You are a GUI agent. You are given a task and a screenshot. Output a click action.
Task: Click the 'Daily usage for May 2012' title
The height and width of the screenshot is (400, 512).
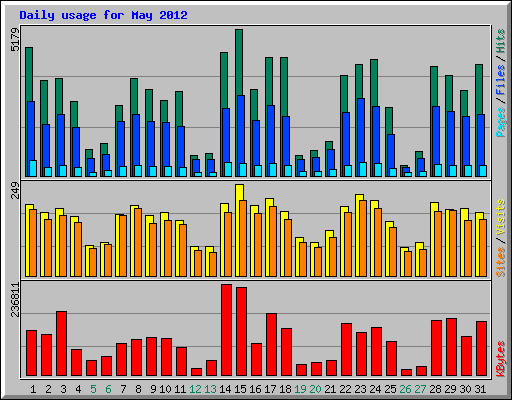pos(103,15)
